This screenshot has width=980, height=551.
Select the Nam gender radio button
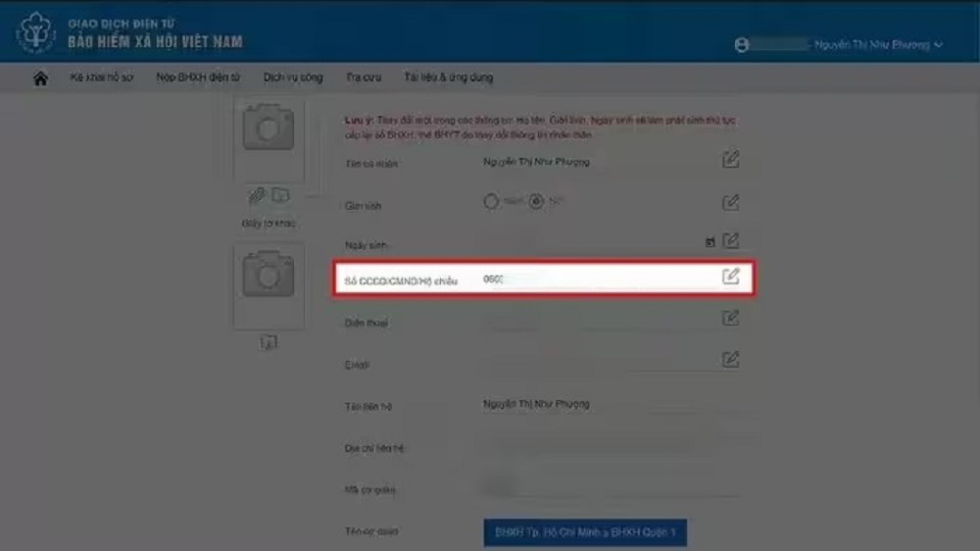492,202
